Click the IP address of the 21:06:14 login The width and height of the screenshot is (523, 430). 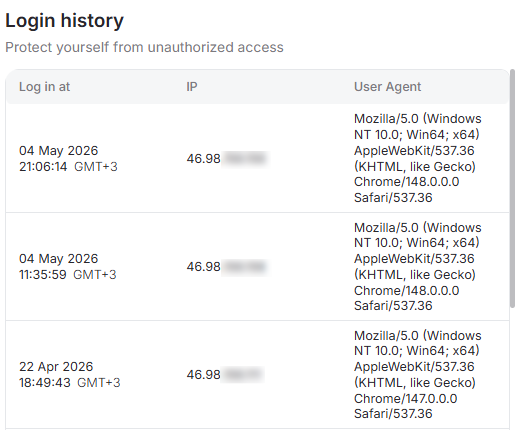(x=227, y=158)
